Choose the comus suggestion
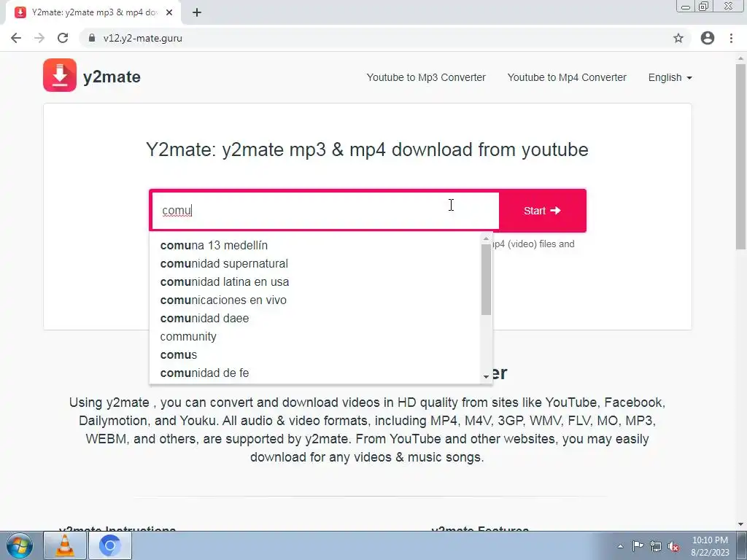747x560 pixels. (314, 355)
